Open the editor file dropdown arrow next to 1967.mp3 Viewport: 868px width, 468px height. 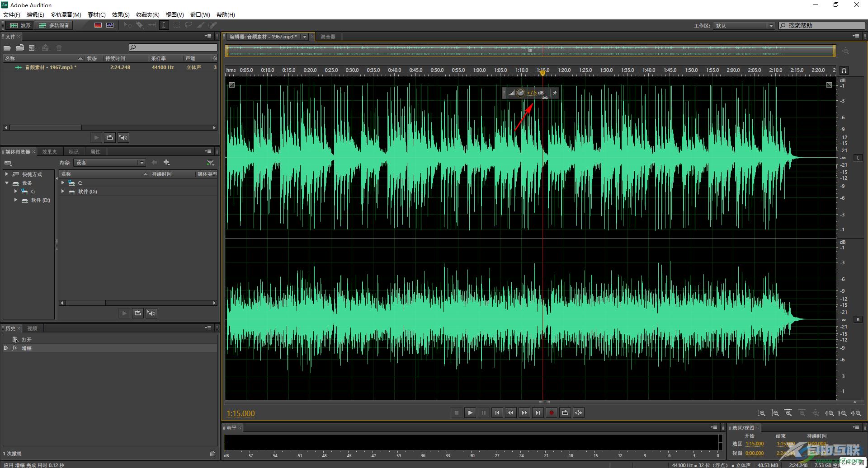click(x=305, y=37)
